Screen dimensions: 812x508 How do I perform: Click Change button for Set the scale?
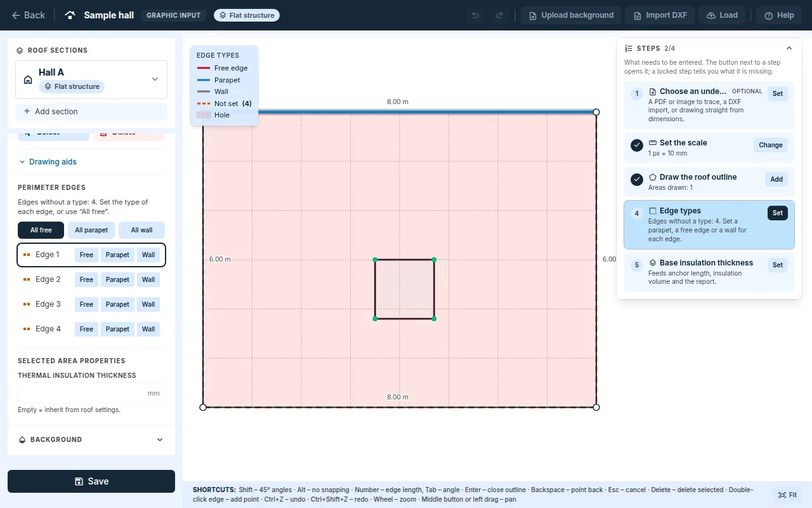pos(771,145)
